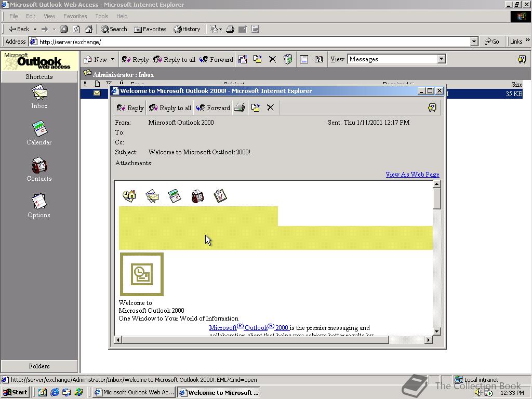532x399 pixels.
Task: Click Delete X icon in main toolbar
Action: [272, 59]
